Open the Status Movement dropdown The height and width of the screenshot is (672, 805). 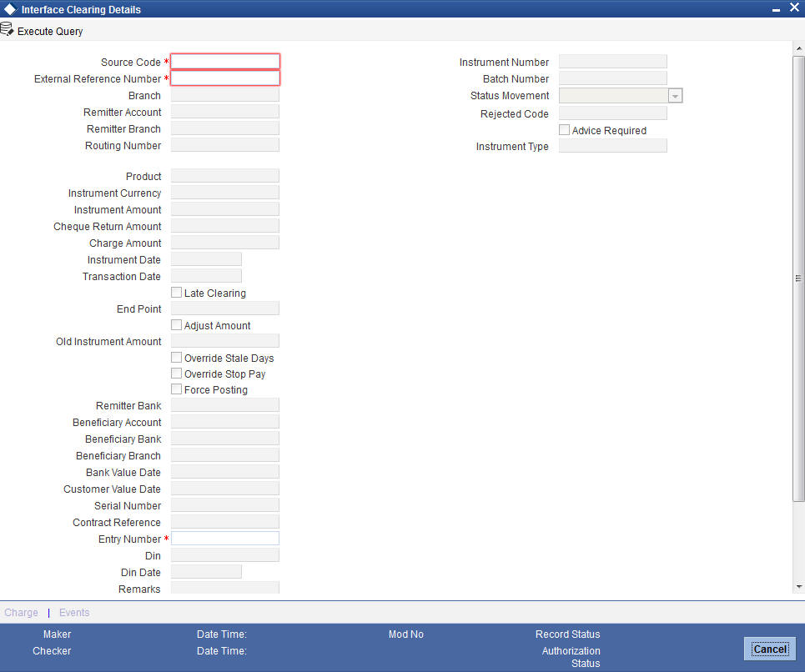coord(675,96)
